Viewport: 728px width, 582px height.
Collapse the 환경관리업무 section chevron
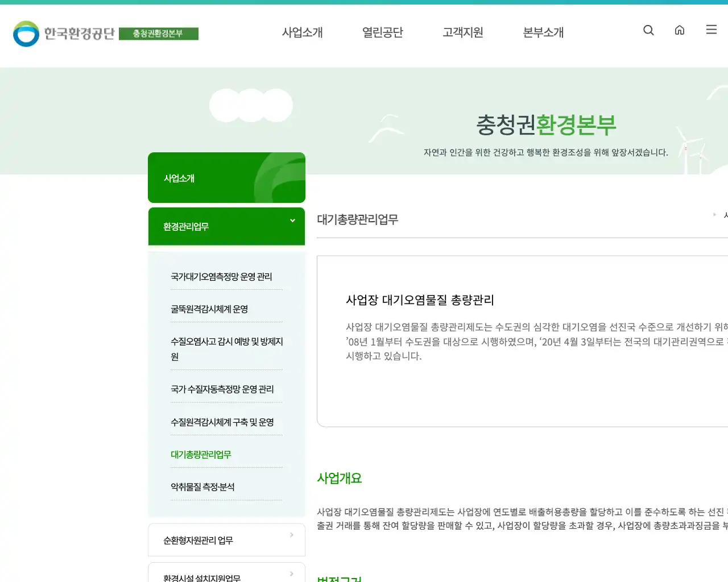(x=292, y=221)
